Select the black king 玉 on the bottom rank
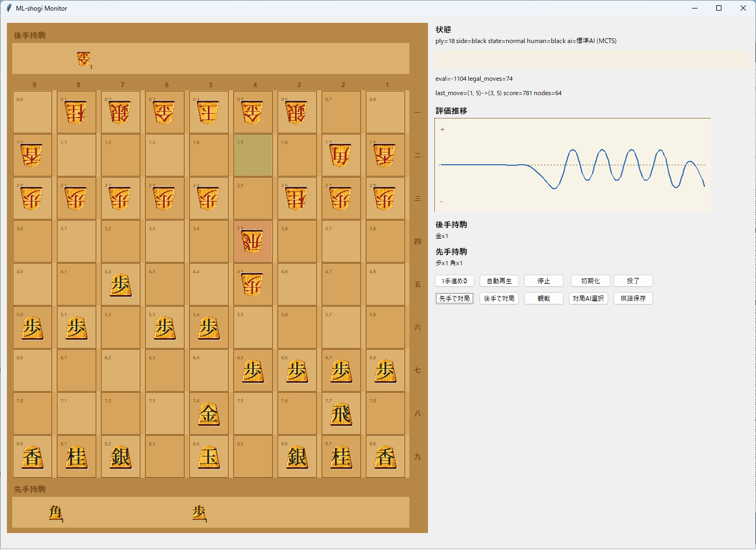The width and height of the screenshot is (756, 550). click(x=209, y=456)
